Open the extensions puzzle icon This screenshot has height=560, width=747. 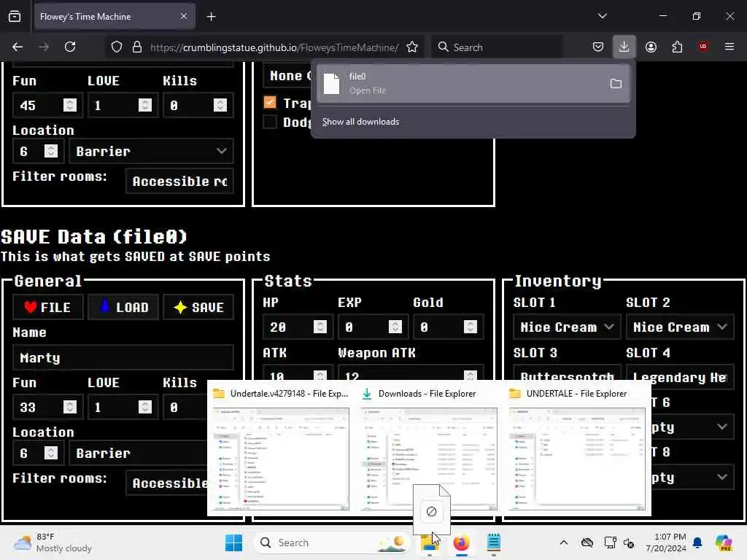pyautogui.click(x=677, y=47)
